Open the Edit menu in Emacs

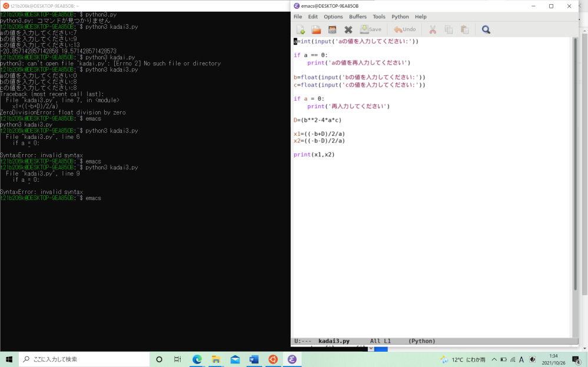tap(313, 16)
